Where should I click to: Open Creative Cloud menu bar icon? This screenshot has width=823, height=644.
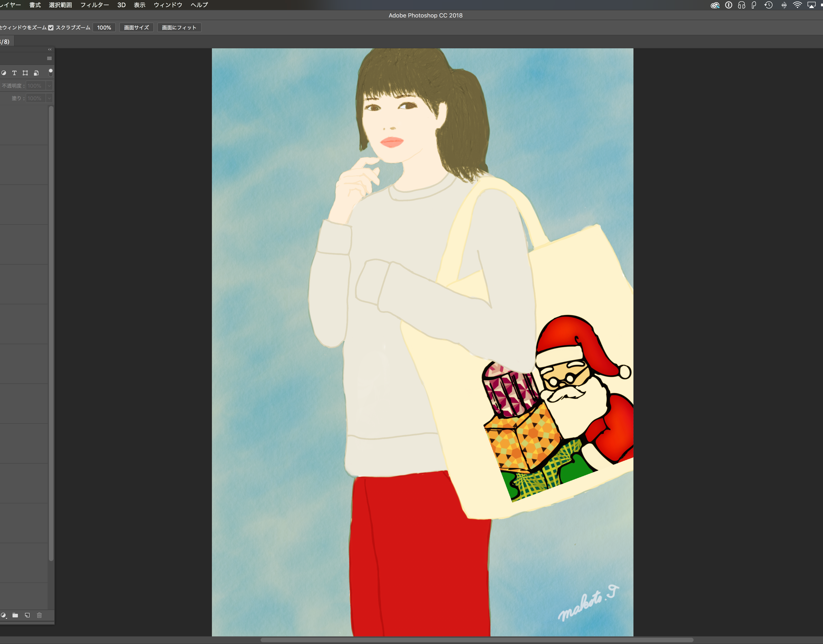[x=715, y=5]
